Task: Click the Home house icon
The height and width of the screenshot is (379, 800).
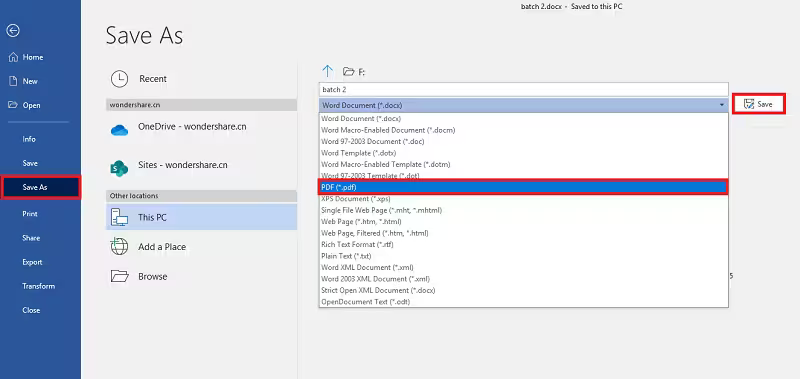Action: click(13, 57)
